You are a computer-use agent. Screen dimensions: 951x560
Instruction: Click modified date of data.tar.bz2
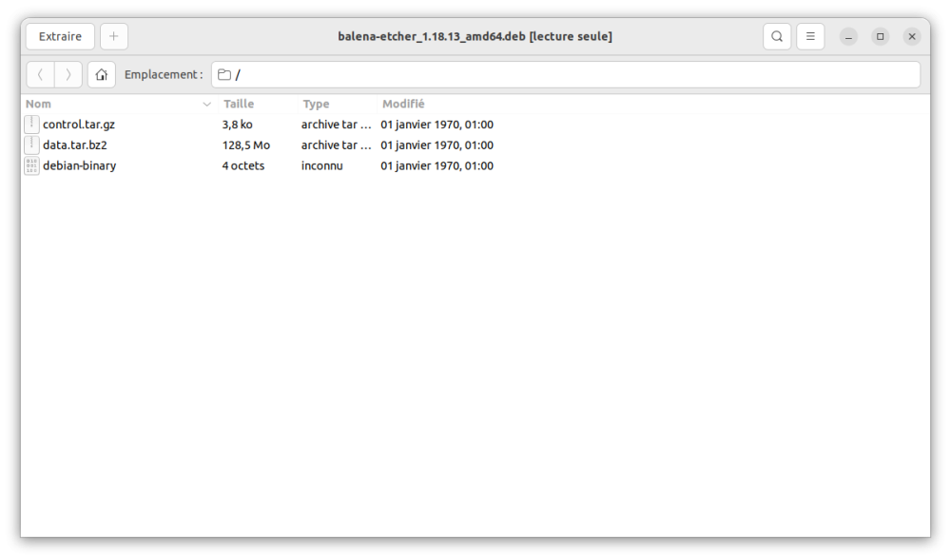tap(437, 145)
